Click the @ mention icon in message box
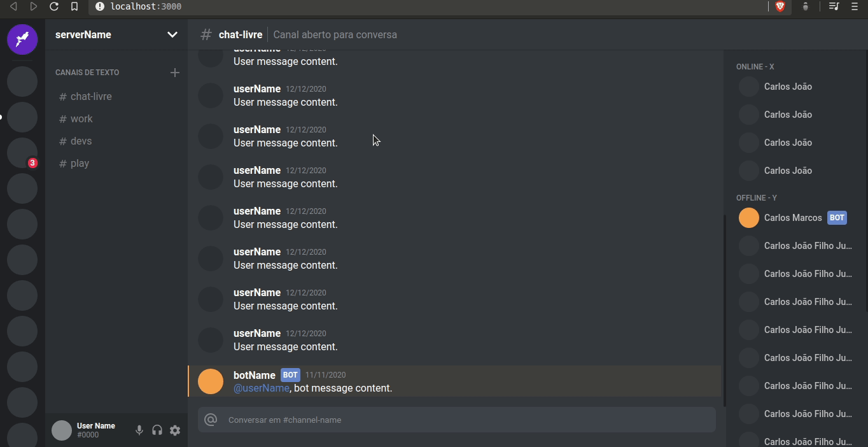This screenshot has height=447, width=868. pyautogui.click(x=211, y=420)
